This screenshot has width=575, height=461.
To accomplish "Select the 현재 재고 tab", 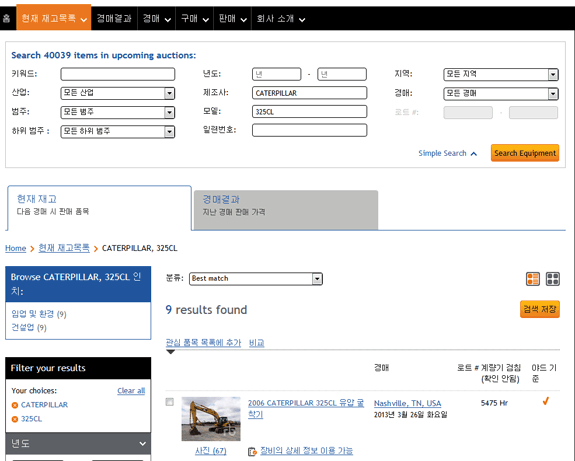I will tap(99, 208).
